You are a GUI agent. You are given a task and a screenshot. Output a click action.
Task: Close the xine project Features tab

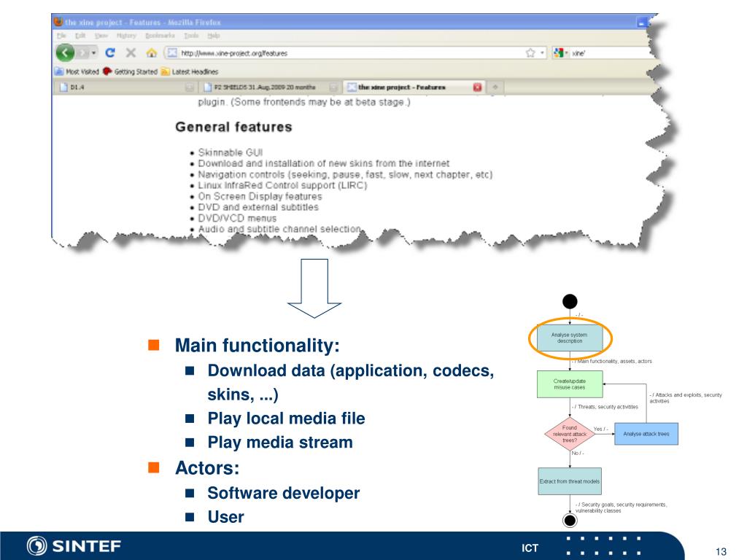(x=477, y=87)
